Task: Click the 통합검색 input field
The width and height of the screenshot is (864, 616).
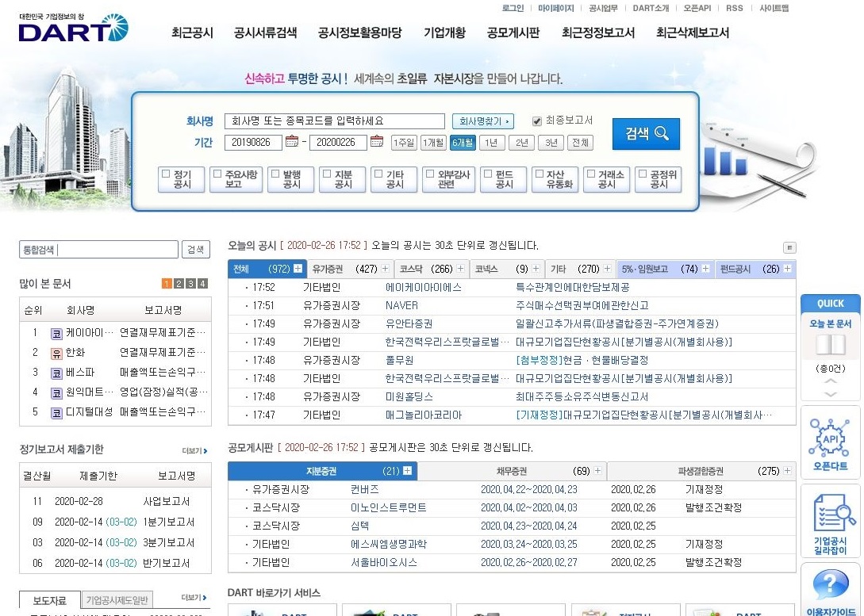Action: (98, 250)
